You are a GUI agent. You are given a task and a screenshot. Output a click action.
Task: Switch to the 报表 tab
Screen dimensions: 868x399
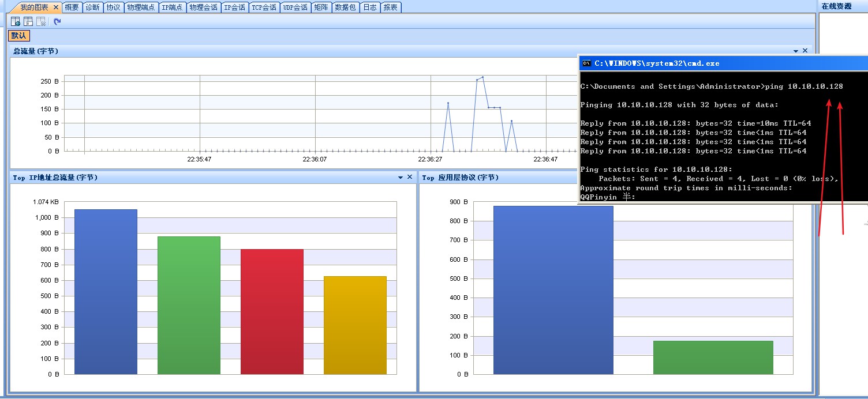390,7
